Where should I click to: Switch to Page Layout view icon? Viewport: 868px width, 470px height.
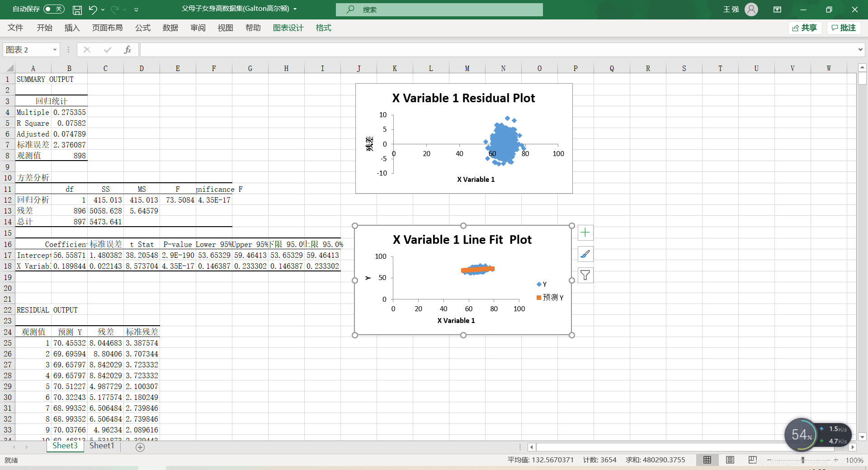(x=730, y=460)
